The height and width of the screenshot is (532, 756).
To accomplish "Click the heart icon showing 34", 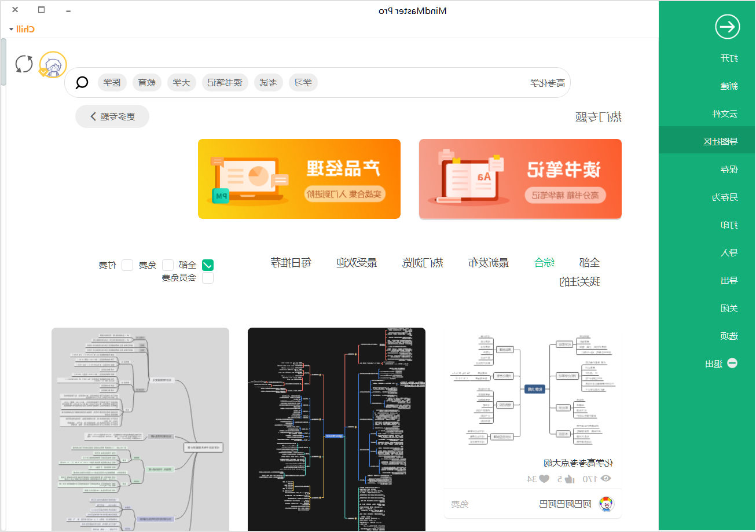I will [544, 479].
